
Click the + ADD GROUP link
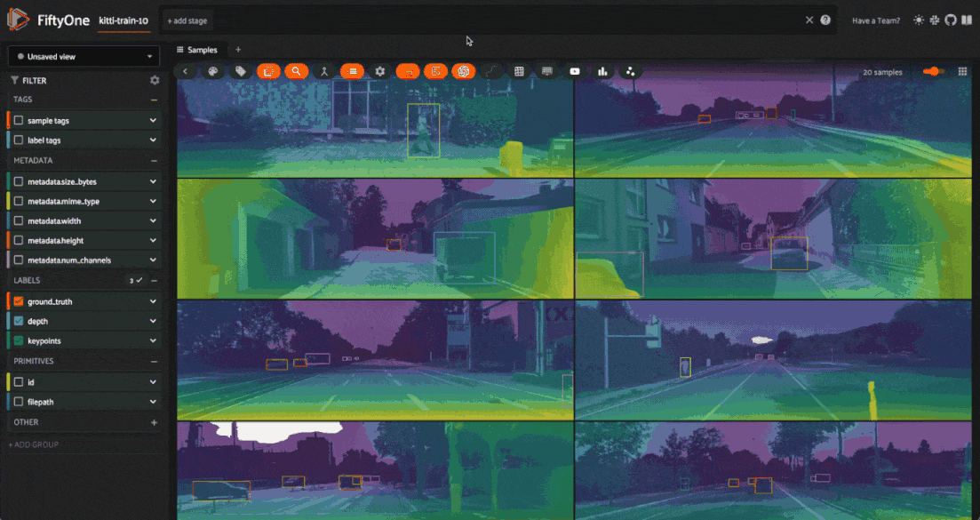[34, 444]
